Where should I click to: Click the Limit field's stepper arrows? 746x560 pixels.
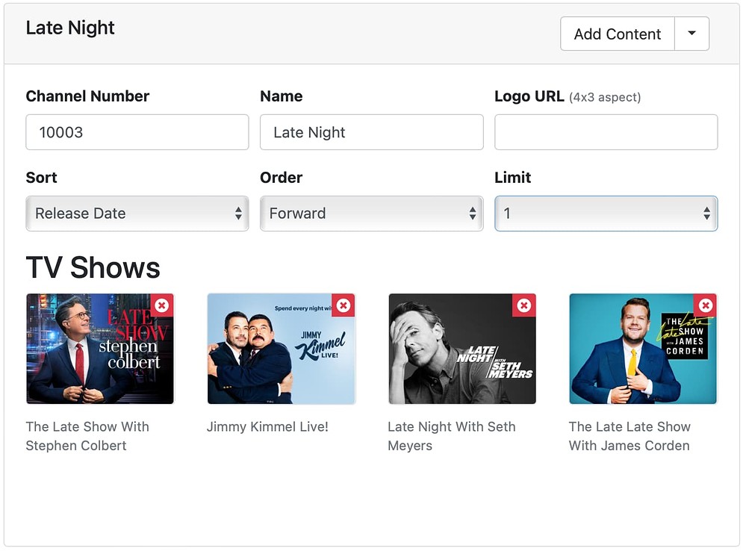[x=706, y=213]
